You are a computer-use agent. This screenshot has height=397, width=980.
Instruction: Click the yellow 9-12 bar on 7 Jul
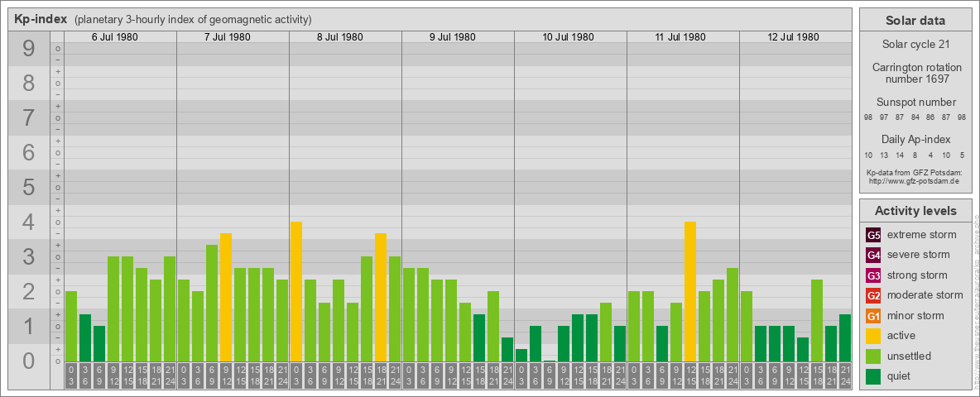tap(226, 297)
